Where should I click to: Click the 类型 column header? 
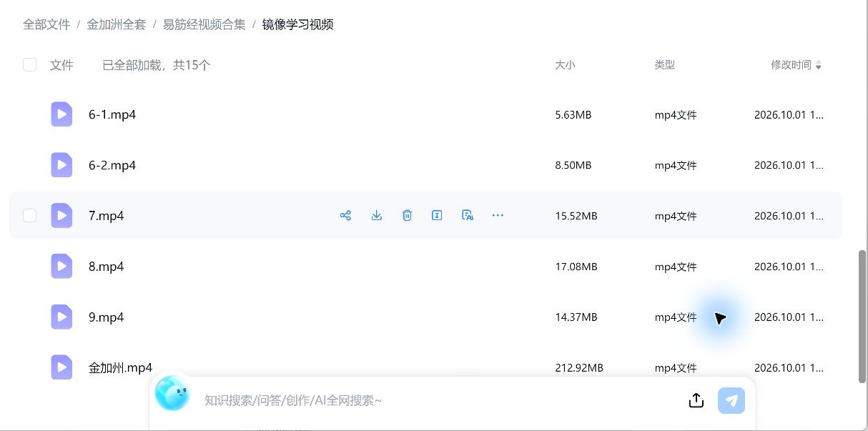(x=665, y=65)
